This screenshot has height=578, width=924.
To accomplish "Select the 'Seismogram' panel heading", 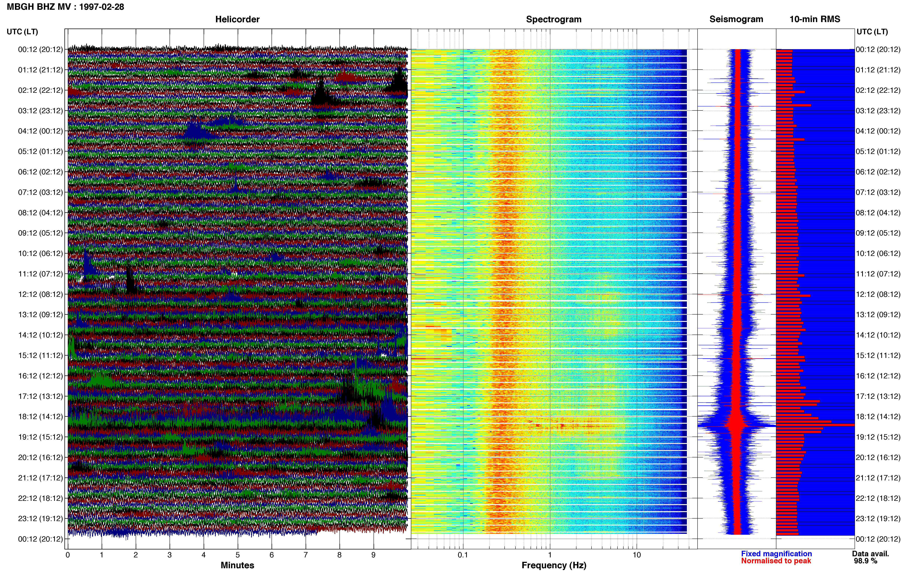I will point(736,19).
